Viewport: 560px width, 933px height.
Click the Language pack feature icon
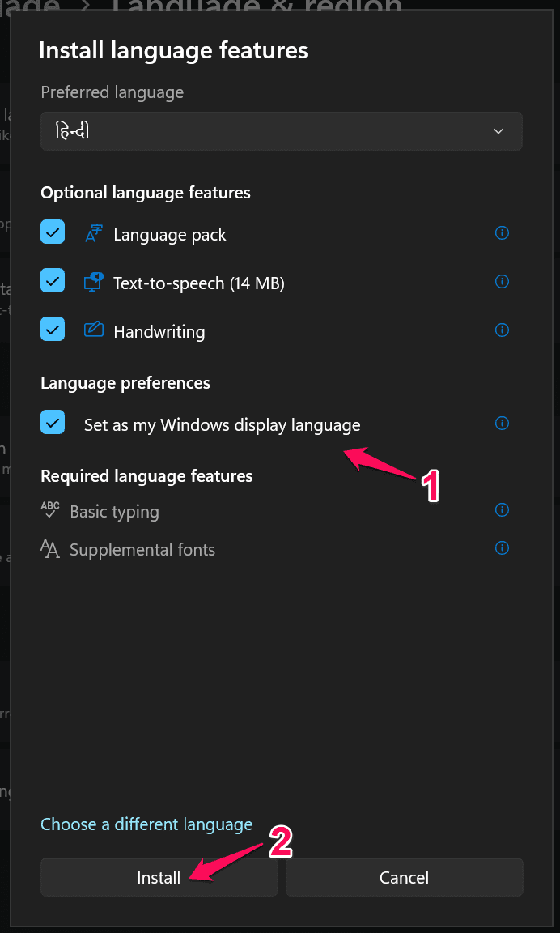pyautogui.click(x=94, y=234)
